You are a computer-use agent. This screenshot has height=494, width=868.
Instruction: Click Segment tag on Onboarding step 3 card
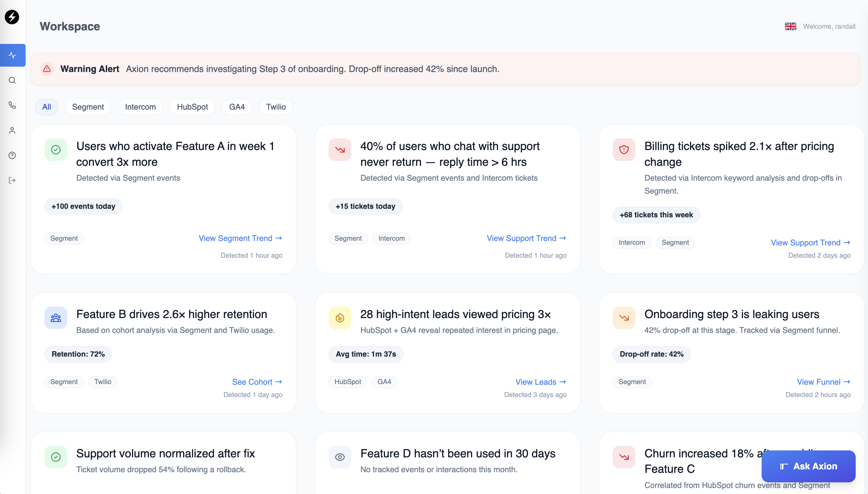(632, 382)
